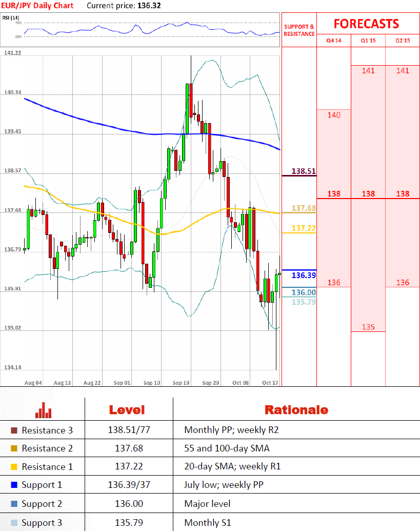Click the 141 forecast in Q1 15 column
This screenshot has width=420, height=531.
(x=368, y=71)
